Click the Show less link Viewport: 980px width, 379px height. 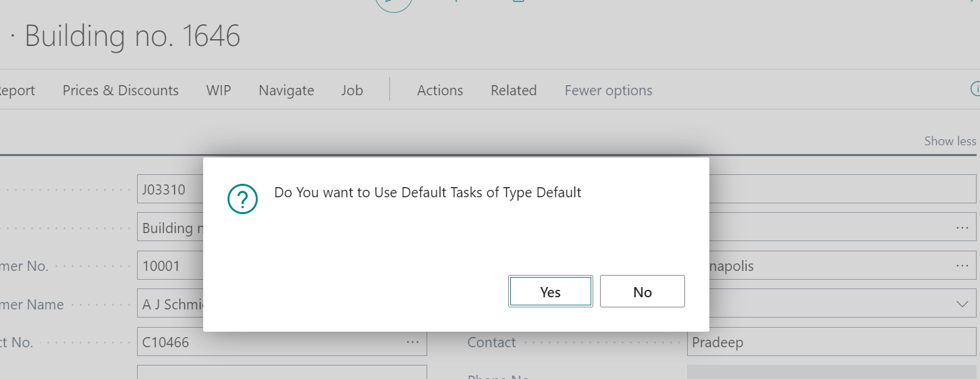950,141
